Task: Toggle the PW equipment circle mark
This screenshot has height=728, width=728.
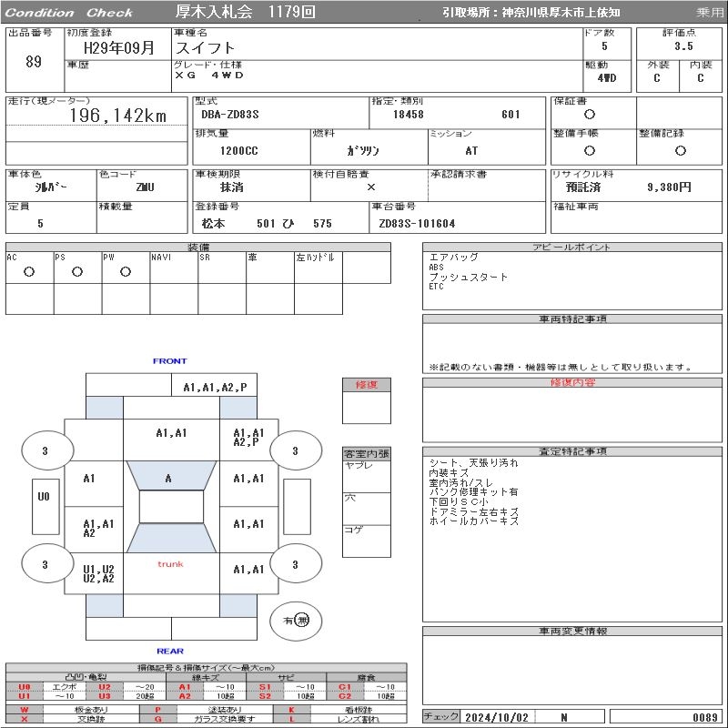Action: [x=126, y=271]
